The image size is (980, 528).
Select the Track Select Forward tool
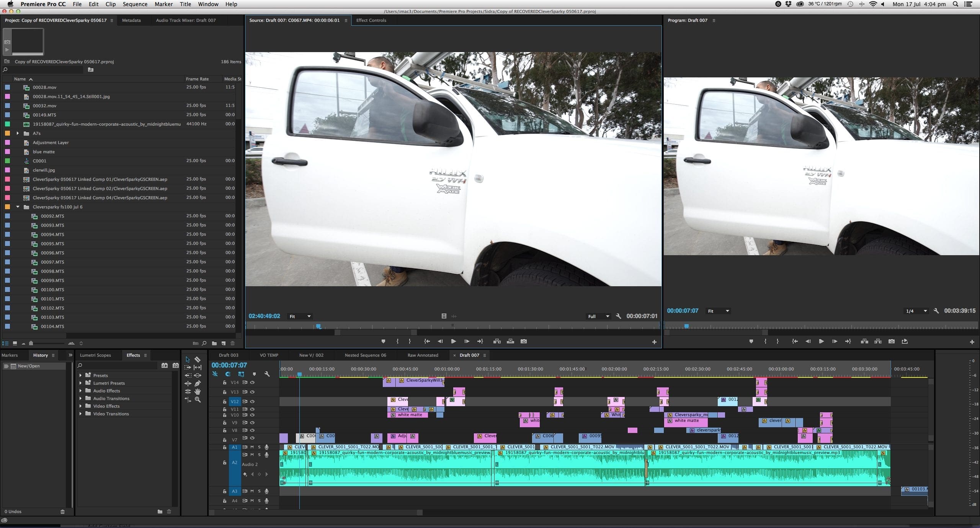188,367
